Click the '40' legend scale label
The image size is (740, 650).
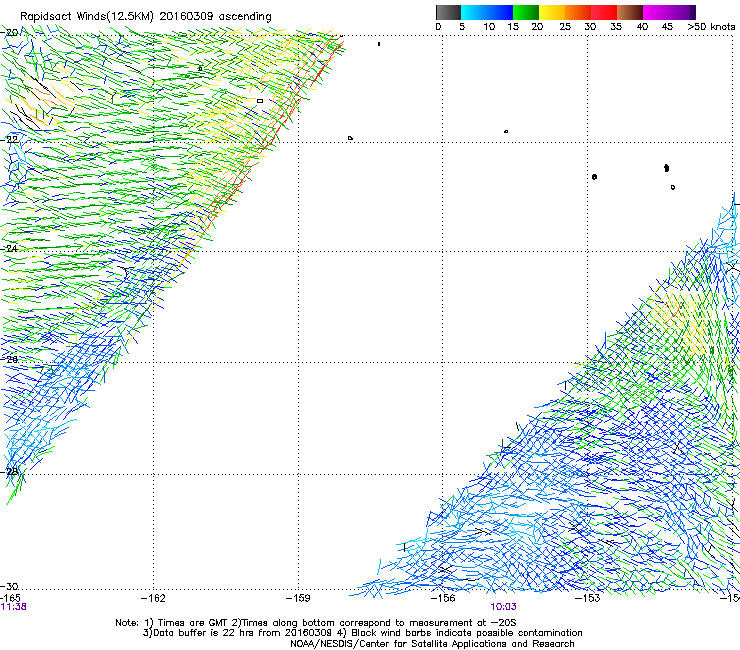[x=642, y=27]
